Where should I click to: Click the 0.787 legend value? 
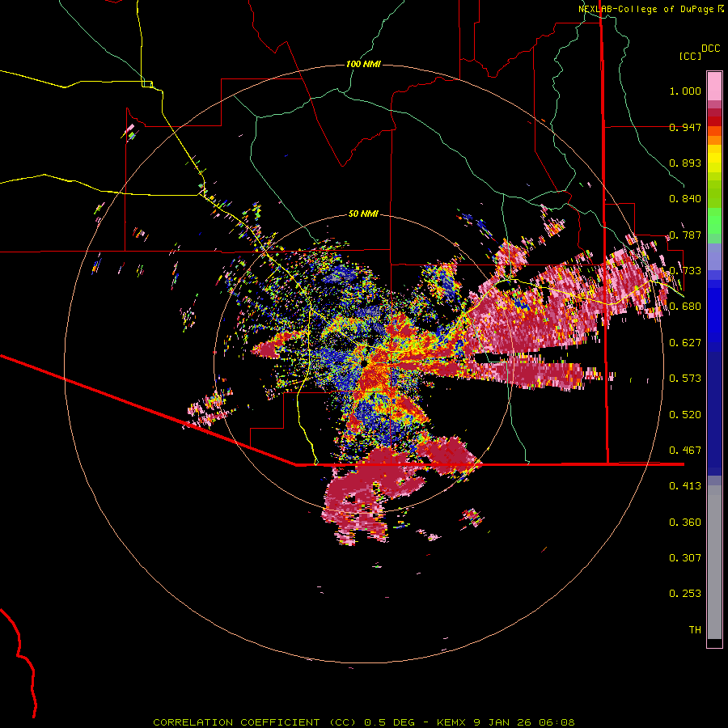click(x=685, y=235)
